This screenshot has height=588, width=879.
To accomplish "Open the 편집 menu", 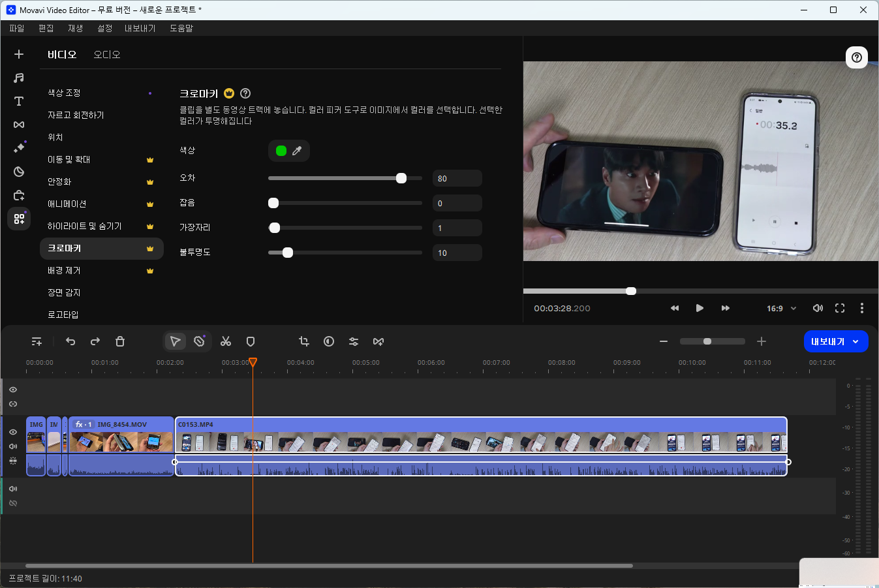I will tap(46, 28).
